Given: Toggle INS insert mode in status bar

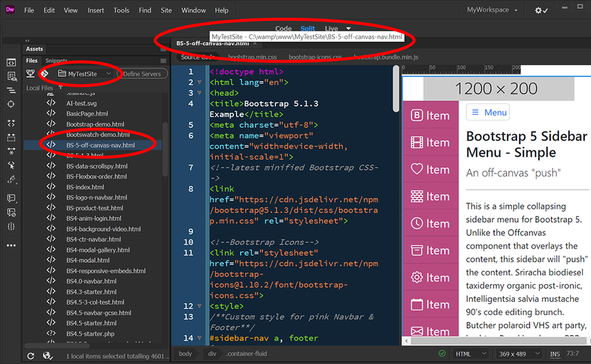Looking at the screenshot, I should [x=555, y=353].
